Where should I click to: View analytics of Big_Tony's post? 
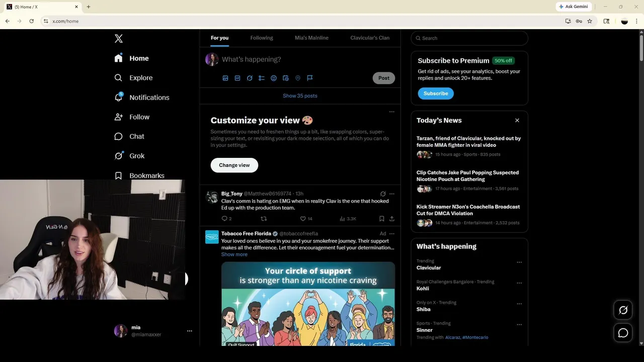(x=348, y=219)
